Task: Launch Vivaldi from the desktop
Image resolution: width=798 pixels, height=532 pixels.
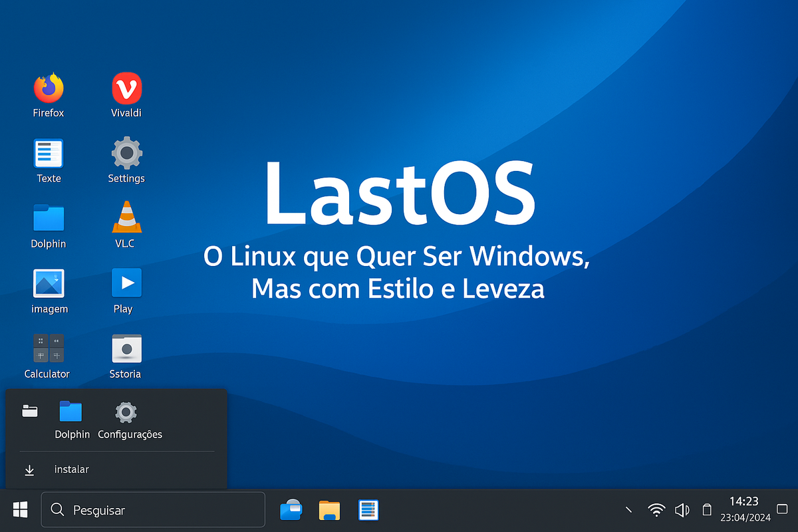Action: coord(126,88)
